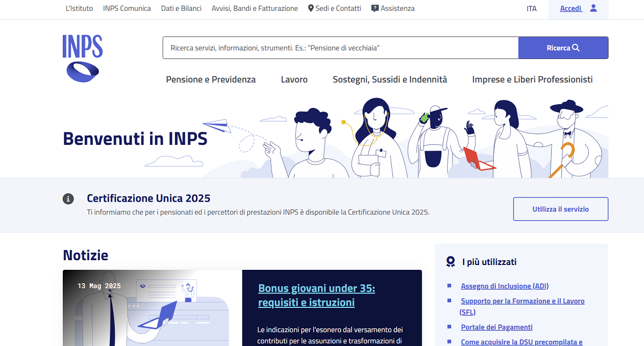This screenshot has height=346, width=644.
Task: Click the location pin icon beside Sedi e Contatti
Action: point(310,8)
